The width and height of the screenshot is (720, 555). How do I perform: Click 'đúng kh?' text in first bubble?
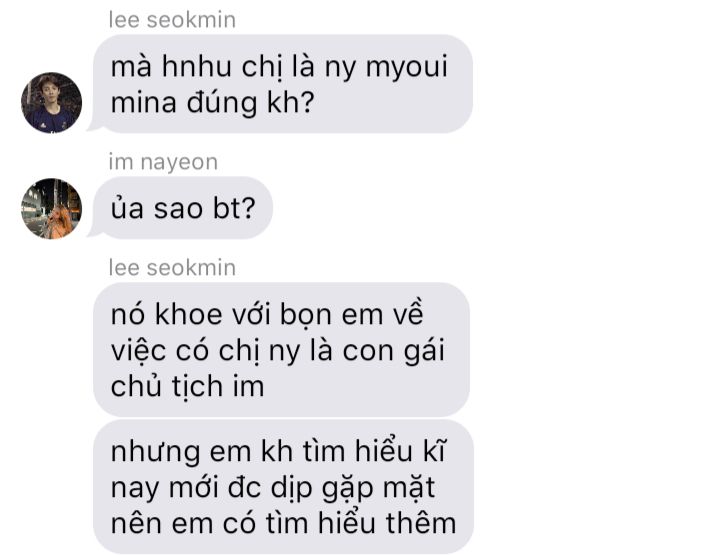(250, 103)
